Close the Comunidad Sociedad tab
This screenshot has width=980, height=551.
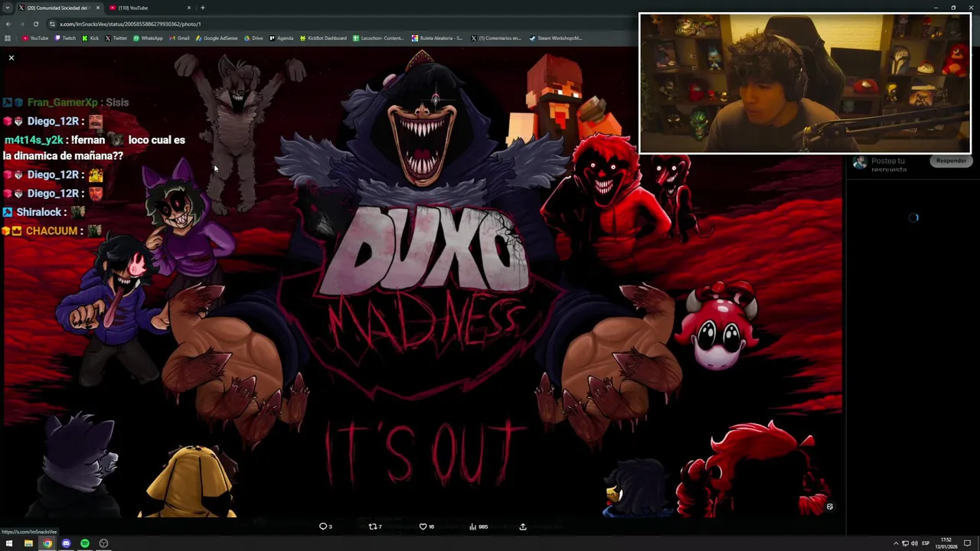98,8
